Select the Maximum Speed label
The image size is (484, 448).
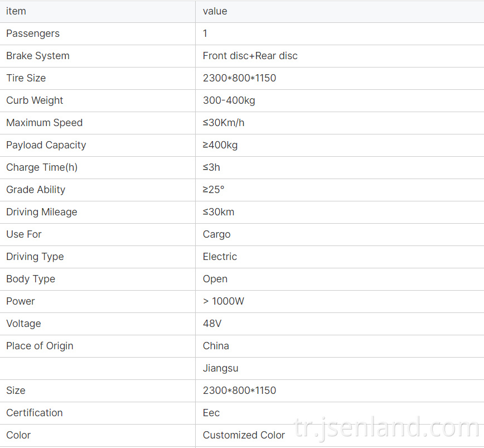point(45,123)
